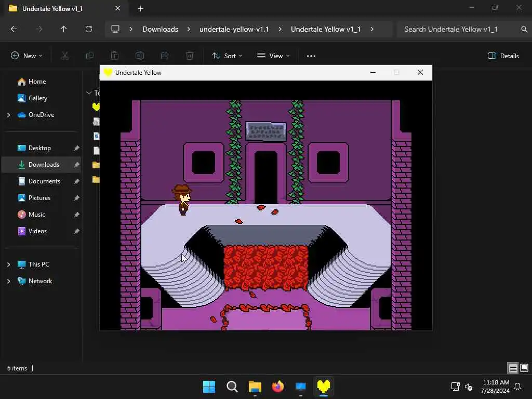Click the monitor app icon in taskbar

301,387
